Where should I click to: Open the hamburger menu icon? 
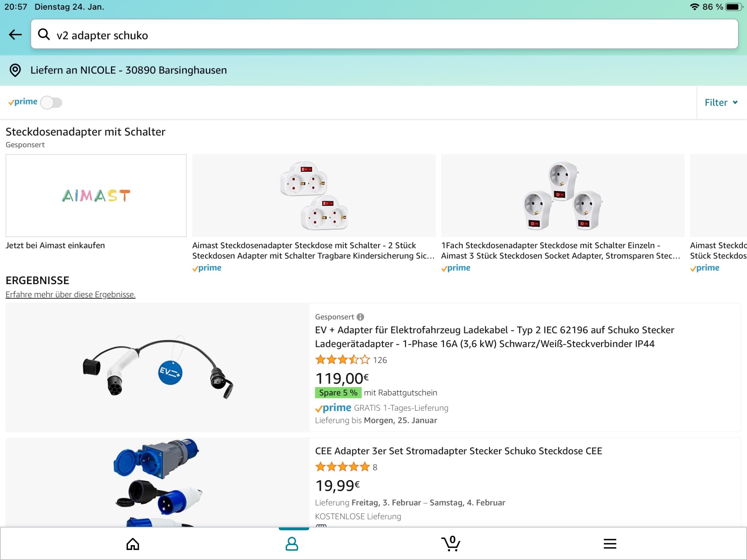point(610,544)
